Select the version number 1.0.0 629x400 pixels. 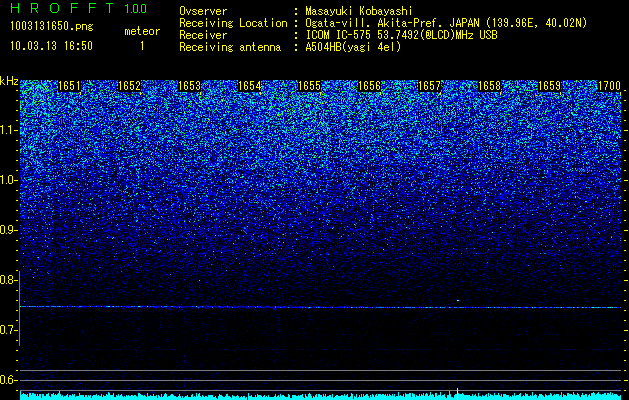[x=136, y=9]
